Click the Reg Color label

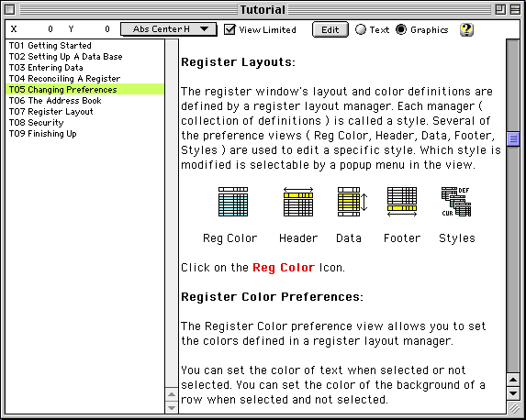[230, 238]
